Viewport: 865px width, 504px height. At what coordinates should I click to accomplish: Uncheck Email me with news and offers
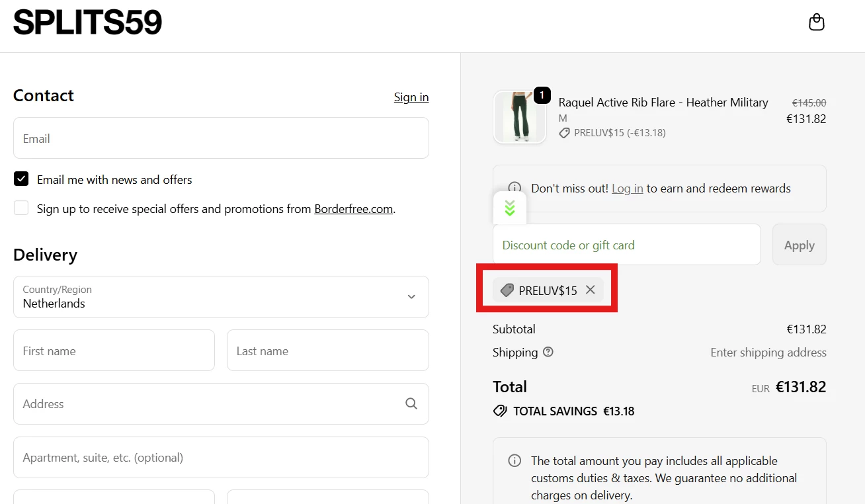(21, 179)
